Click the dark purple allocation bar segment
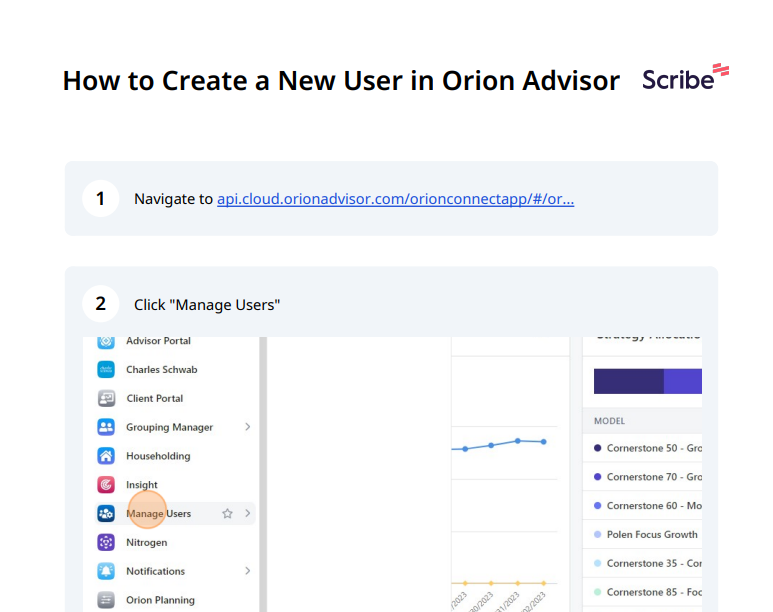 click(x=629, y=381)
